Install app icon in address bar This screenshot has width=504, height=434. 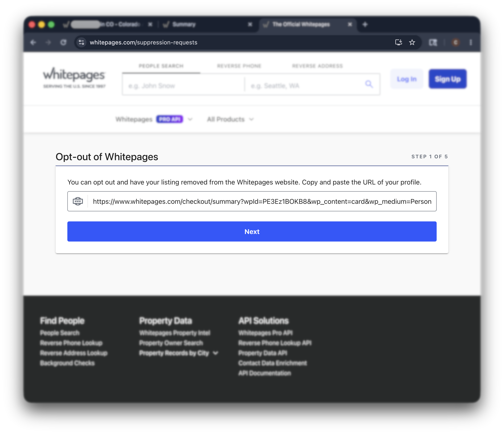point(398,43)
